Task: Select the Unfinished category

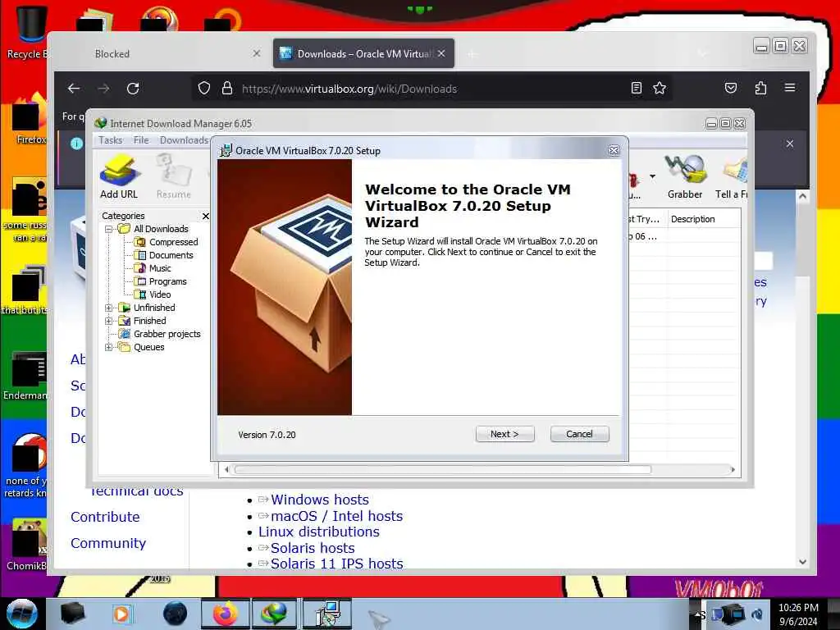Action: pyautogui.click(x=154, y=308)
